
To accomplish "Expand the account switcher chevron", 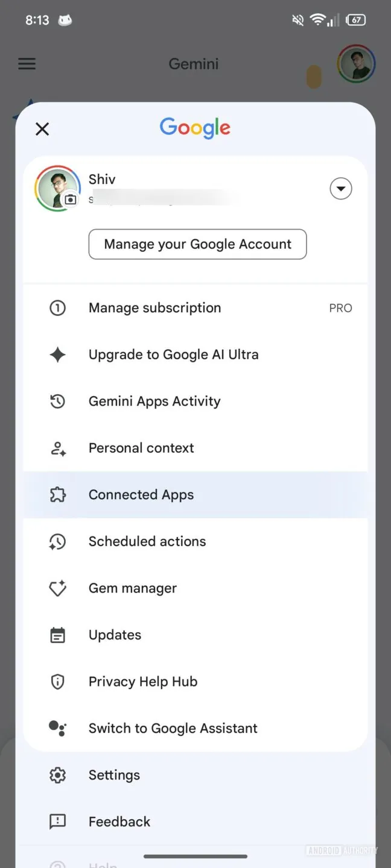I will coord(341,188).
